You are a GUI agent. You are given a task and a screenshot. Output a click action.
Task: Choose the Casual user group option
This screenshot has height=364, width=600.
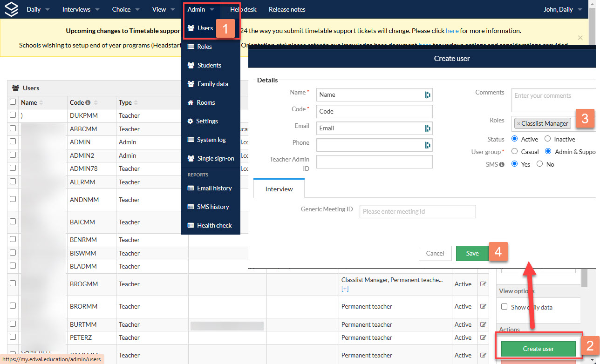point(515,151)
